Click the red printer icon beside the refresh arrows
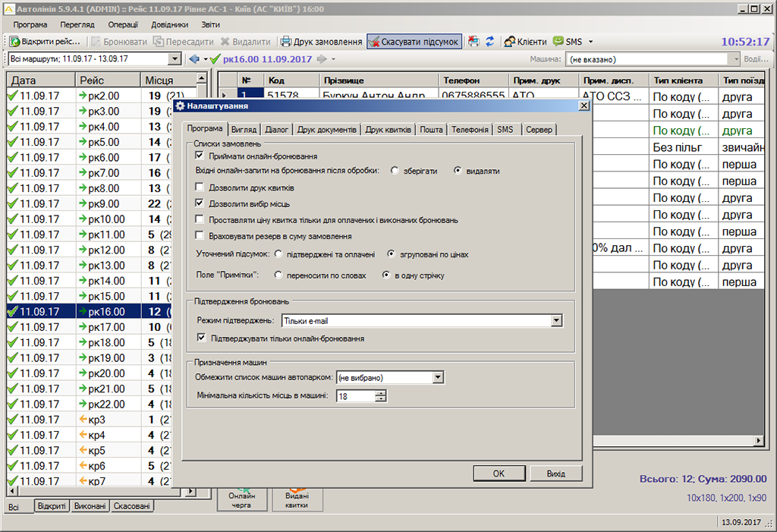This screenshot has height=532, width=777. (473, 42)
